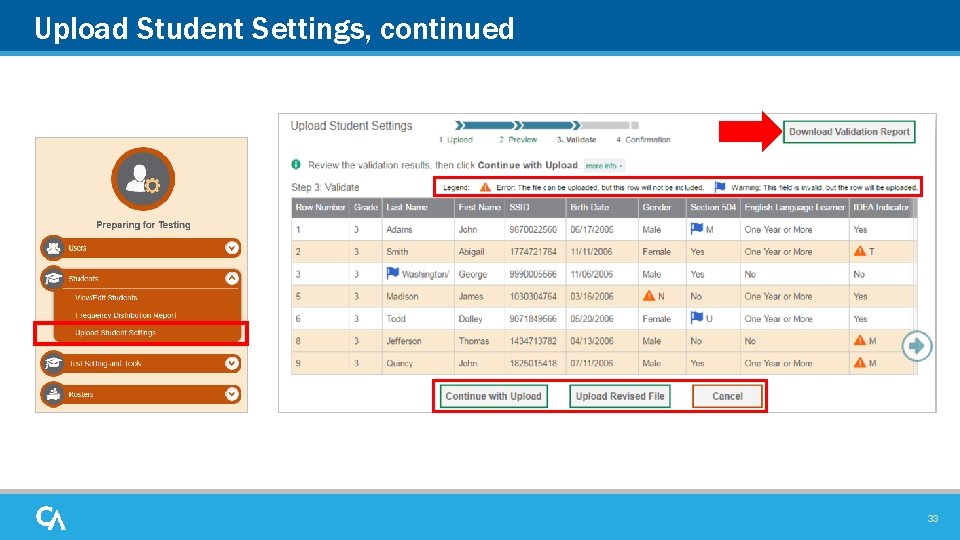Go to step 3 Validate

tap(577, 140)
